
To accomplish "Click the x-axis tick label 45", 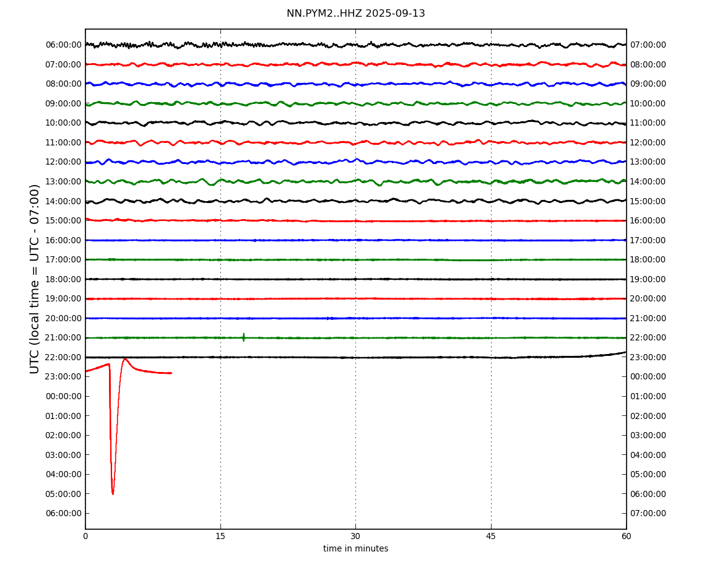I will pyautogui.click(x=491, y=537).
